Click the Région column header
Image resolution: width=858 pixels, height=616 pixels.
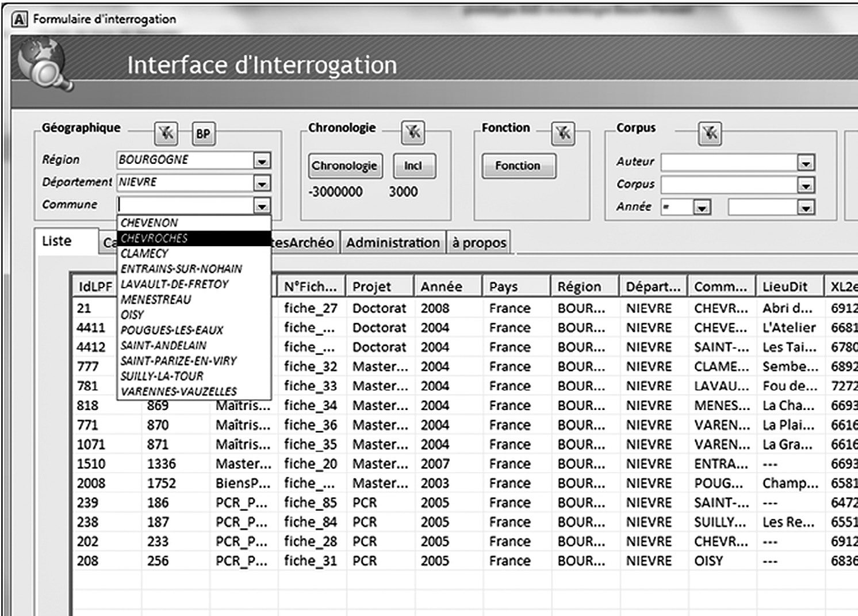tap(585, 286)
